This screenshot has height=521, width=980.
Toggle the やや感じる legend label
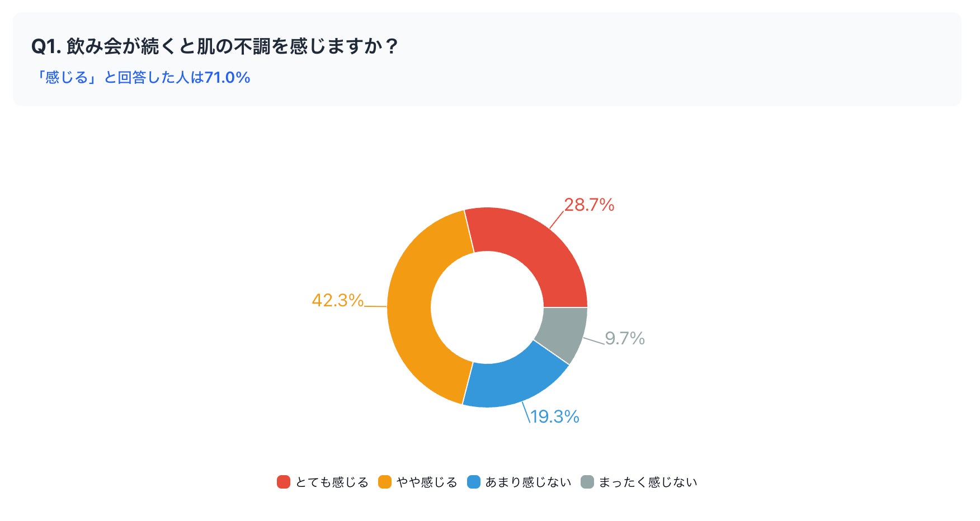tap(427, 482)
